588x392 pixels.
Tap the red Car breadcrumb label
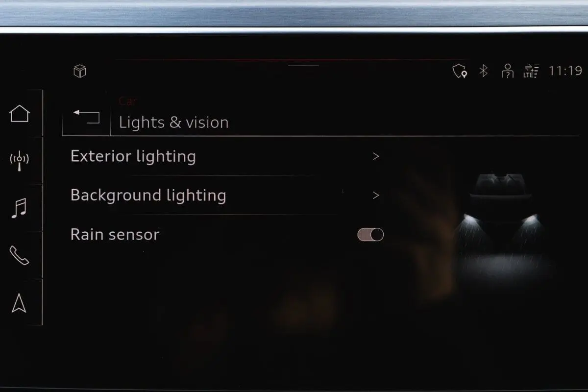pyautogui.click(x=127, y=101)
